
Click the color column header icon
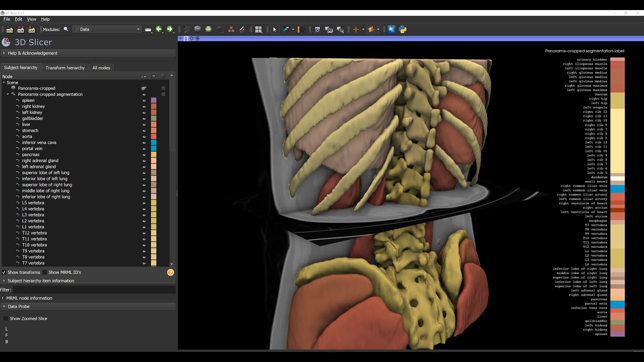[x=153, y=76]
